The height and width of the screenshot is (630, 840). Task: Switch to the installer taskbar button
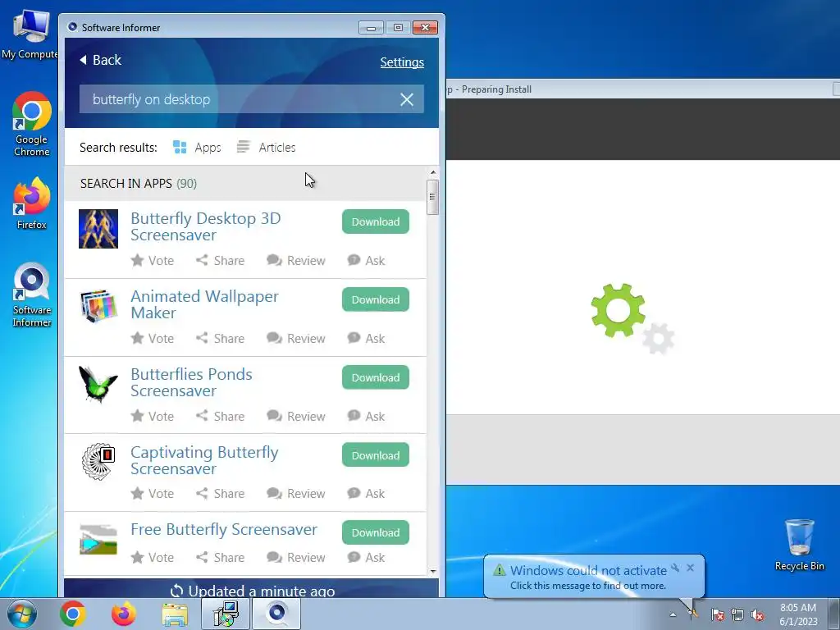tap(226, 614)
